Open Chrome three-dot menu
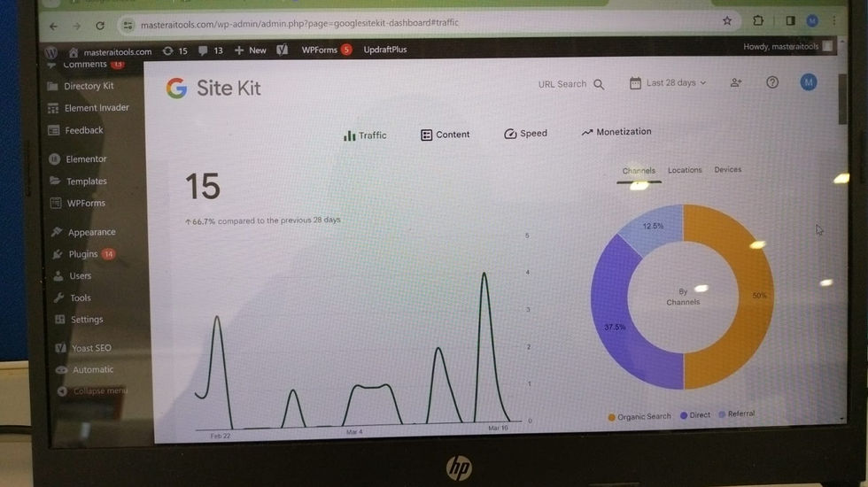This screenshot has width=868, height=487. pos(833,21)
